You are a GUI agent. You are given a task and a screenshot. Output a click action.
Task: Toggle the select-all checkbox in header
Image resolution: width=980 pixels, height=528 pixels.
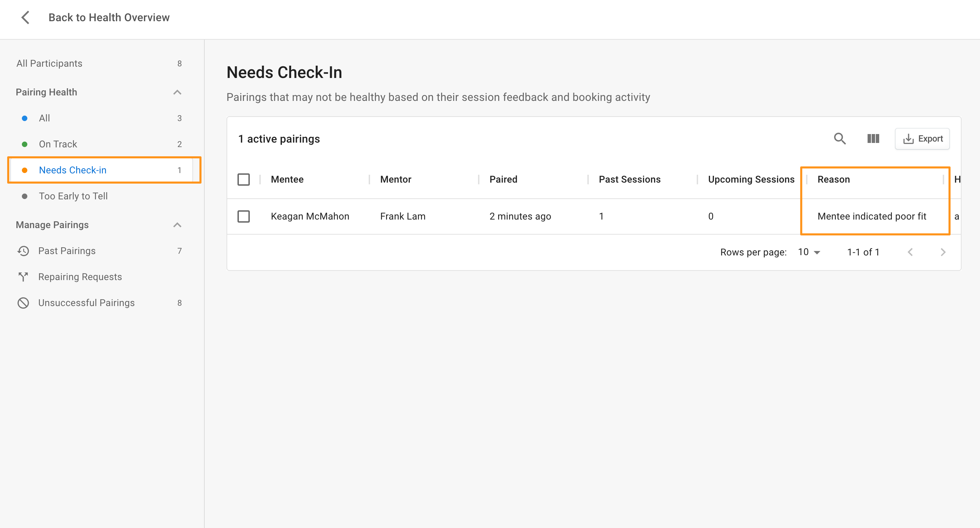[244, 179]
